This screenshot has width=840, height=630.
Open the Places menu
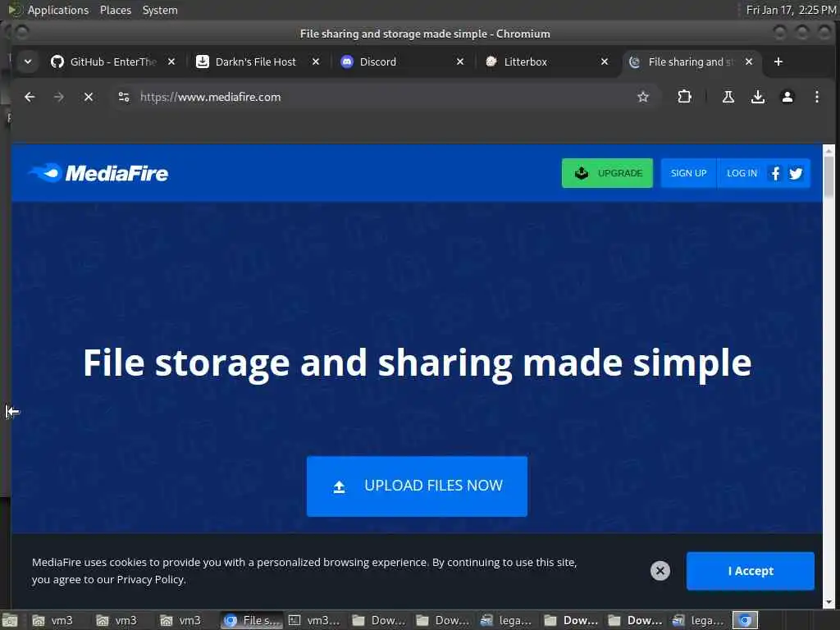click(115, 10)
